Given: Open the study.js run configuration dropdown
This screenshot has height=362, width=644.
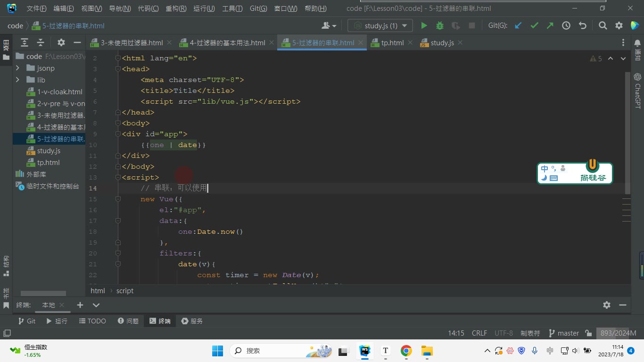Looking at the screenshot, I should tap(380, 25).
